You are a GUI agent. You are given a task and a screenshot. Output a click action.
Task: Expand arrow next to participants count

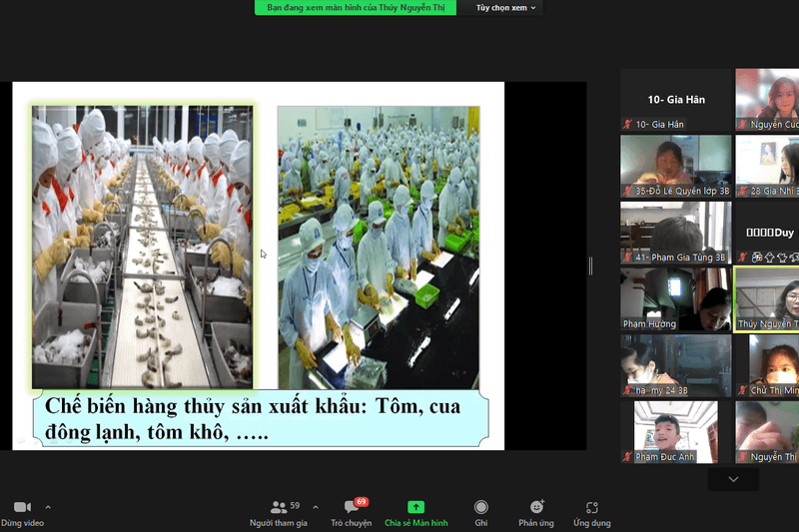click(x=316, y=507)
